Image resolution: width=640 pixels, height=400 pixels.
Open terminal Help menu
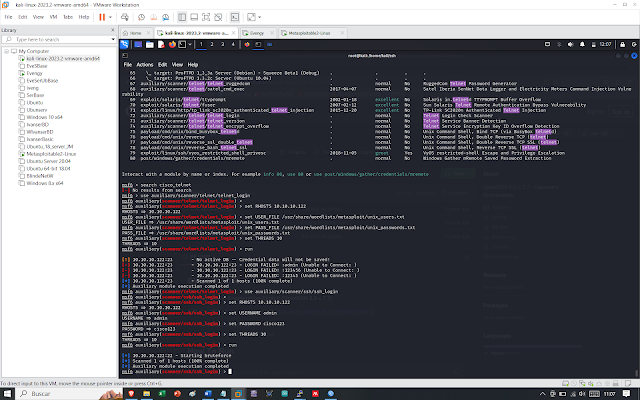[x=193, y=64]
